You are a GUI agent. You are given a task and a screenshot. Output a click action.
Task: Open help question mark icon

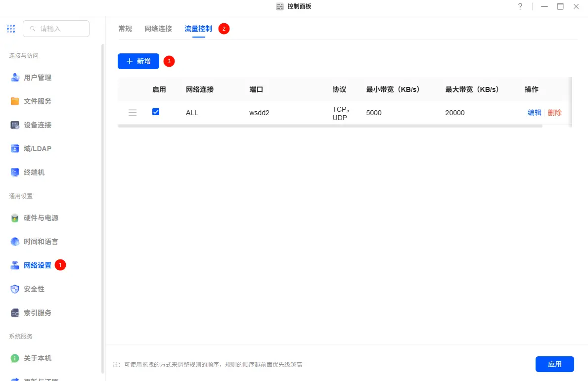pyautogui.click(x=520, y=6)
